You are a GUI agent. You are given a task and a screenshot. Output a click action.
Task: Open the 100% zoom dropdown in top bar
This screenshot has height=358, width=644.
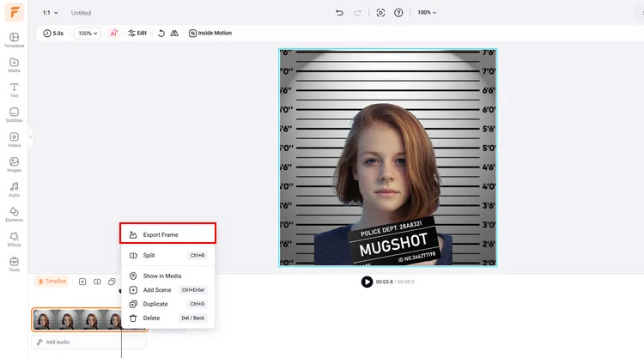pyautogui.click(x=427, y=13)
